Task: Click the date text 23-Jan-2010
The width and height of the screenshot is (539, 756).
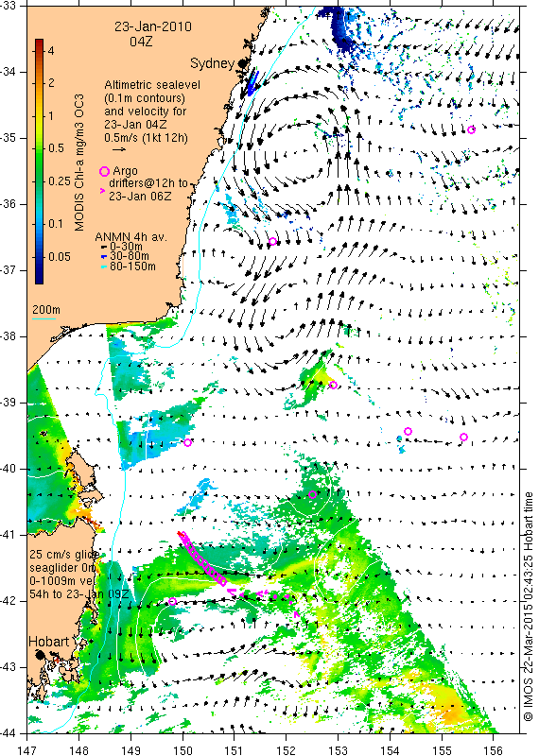Action: (x=153, y=27)
